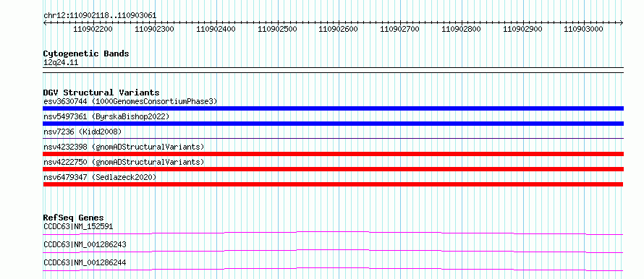Viewport: 644px width, 279px height.
Task: Select the CCDC63|NM_001286243 transcript label
Action: click(85, 244)
